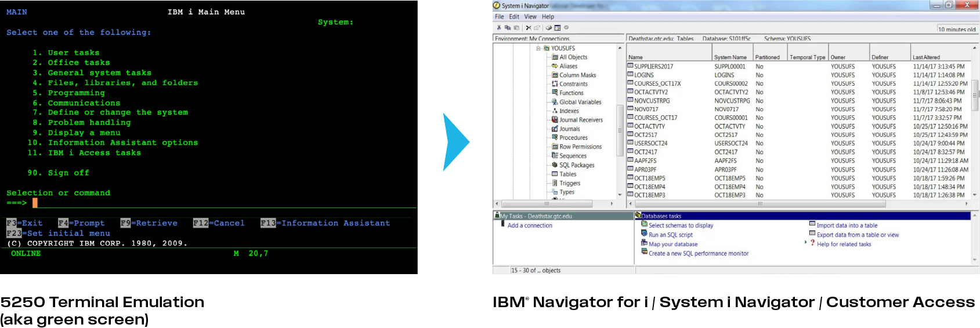Image resolution: width=980 pixels, height=328 pixels.
Task: Click the Procedures icon in tree
Action: (x=555, y=138)
